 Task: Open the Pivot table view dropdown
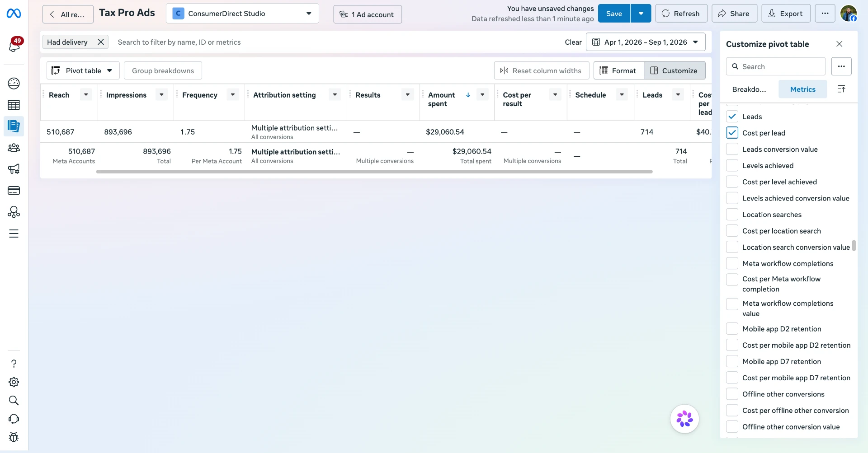[83, 70]
